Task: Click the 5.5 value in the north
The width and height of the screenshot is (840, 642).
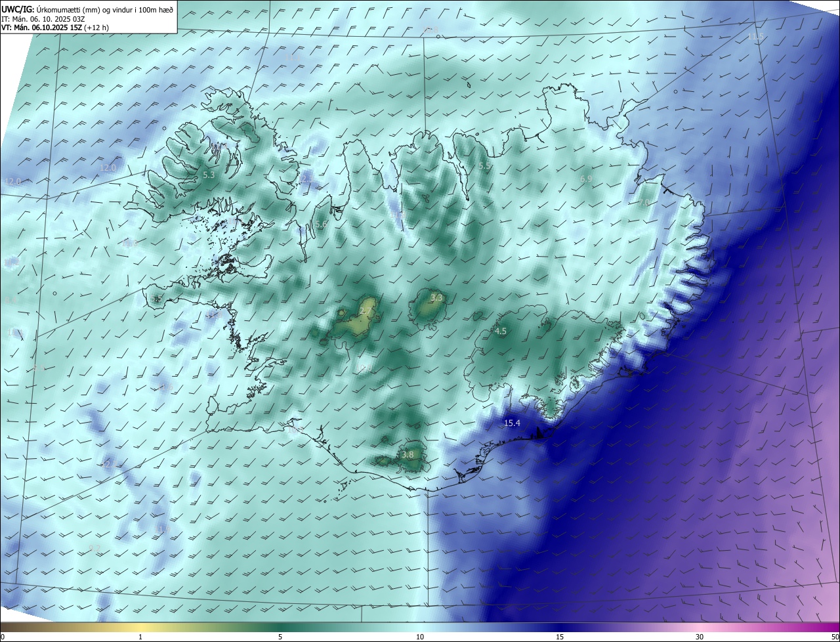Action: (484, 166)
